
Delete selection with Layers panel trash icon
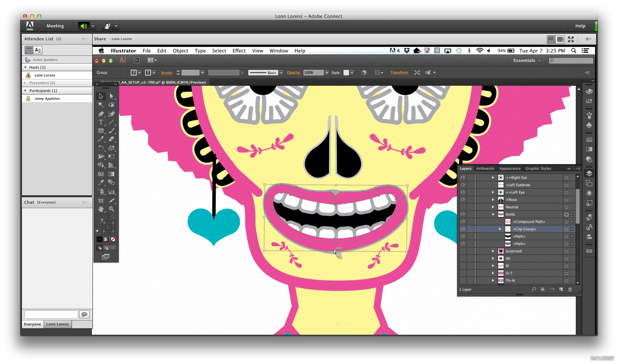pyautogui.click(x=570, y=289)
